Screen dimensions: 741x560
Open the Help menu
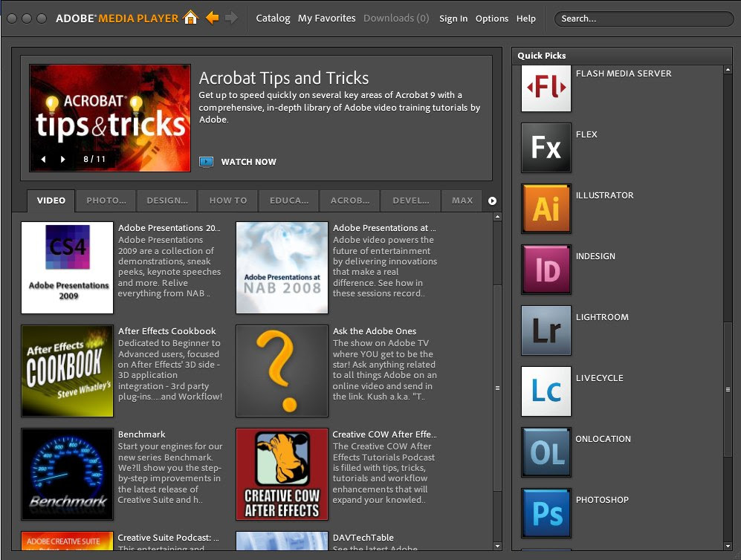point(526,19)
